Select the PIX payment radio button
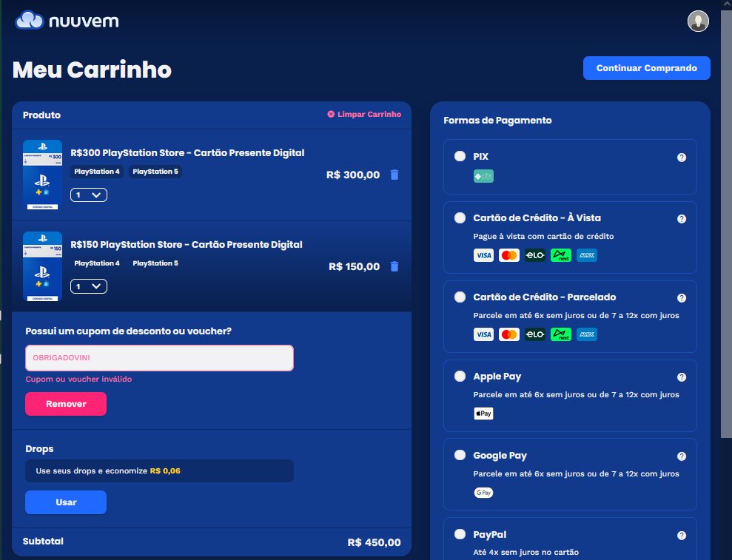This screenshot has height=560, width=732. tap(460, 156)
